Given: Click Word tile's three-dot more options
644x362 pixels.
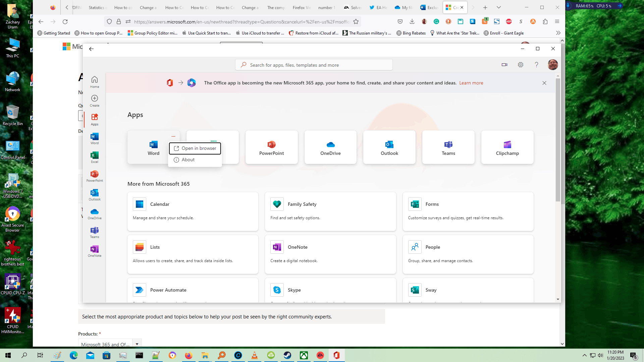Looking at the screenshot, I should point(173,136).
